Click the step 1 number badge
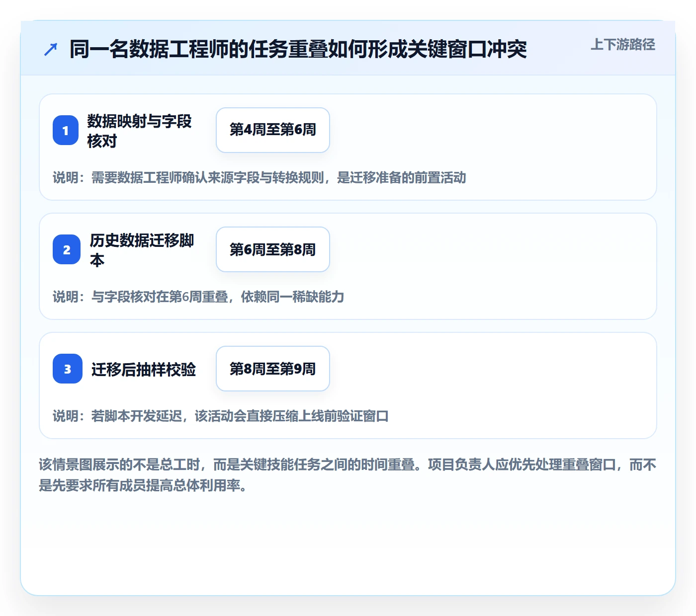Screen dimensions: 696x616 (66, 130)
